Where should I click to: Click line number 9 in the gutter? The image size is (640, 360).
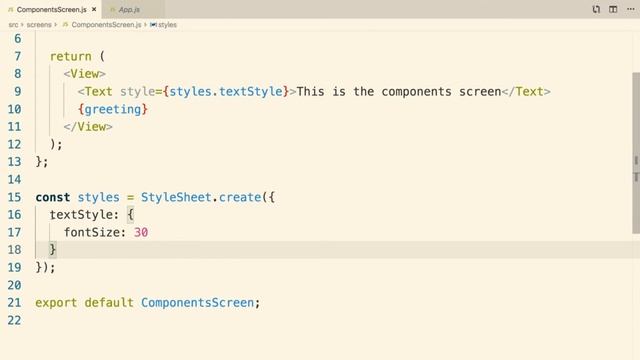click(17, 91)
